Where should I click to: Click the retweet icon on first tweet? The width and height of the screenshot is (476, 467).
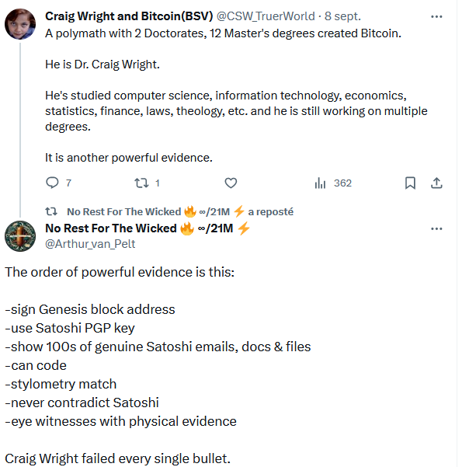pyautogui.click(x=141, y=183)
